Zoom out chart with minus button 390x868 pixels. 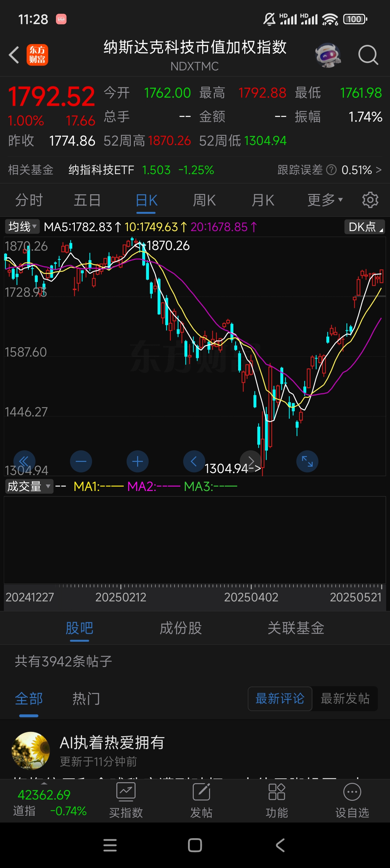pyautogui.click(x=81, y=461)
